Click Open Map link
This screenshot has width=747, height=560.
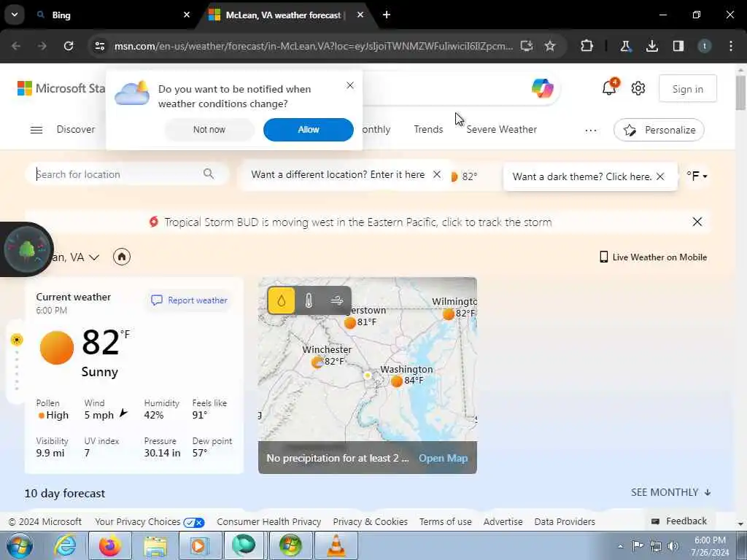point(443,458)
